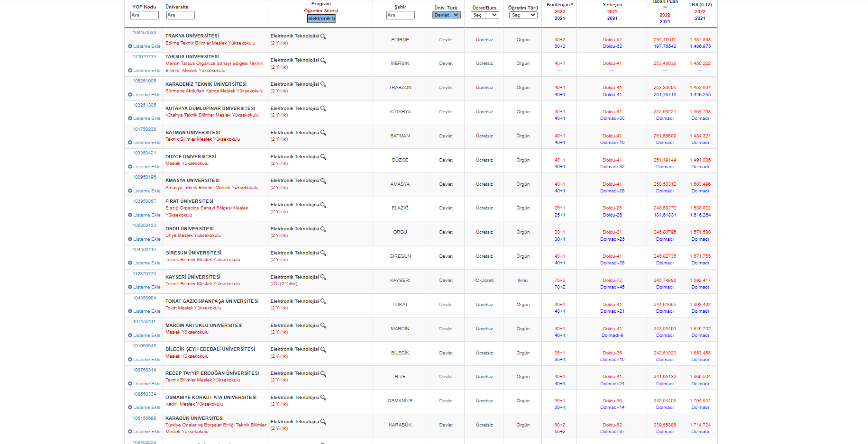The height and width of the screenshot is (444, 868).
Task: Open Elektronik Teknolojisi (İÖ) link for Kayseri
Action: pyautogui.click(x=295, y=277)
